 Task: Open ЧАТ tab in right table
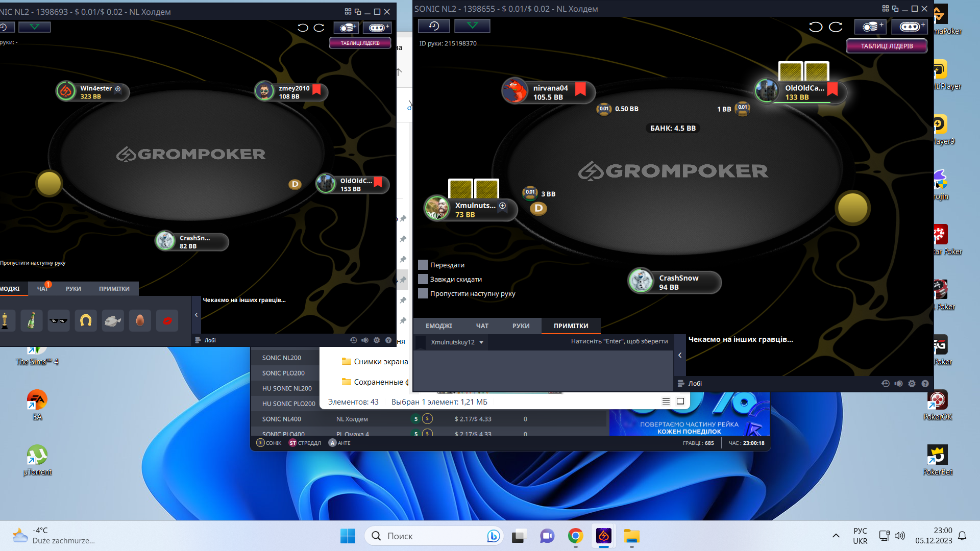point(482,325)
